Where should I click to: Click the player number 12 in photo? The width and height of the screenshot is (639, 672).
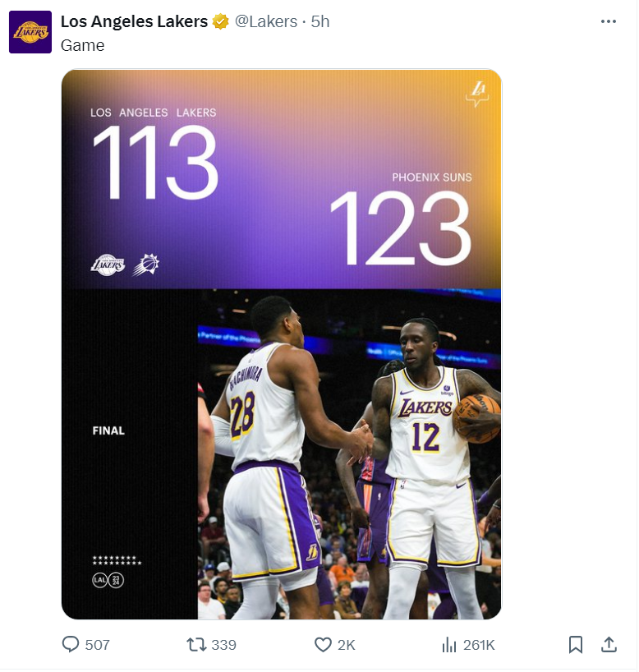point(425,438)
